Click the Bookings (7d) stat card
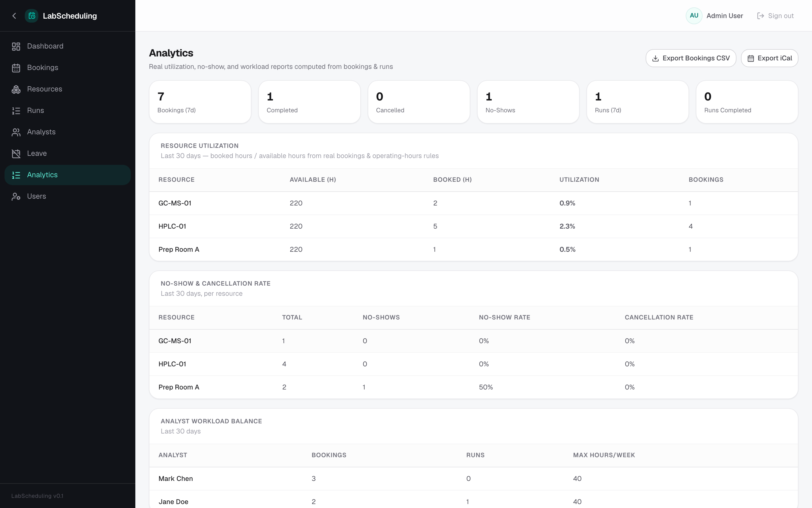Viewport: 812px width, 508px height. point(200,102)
